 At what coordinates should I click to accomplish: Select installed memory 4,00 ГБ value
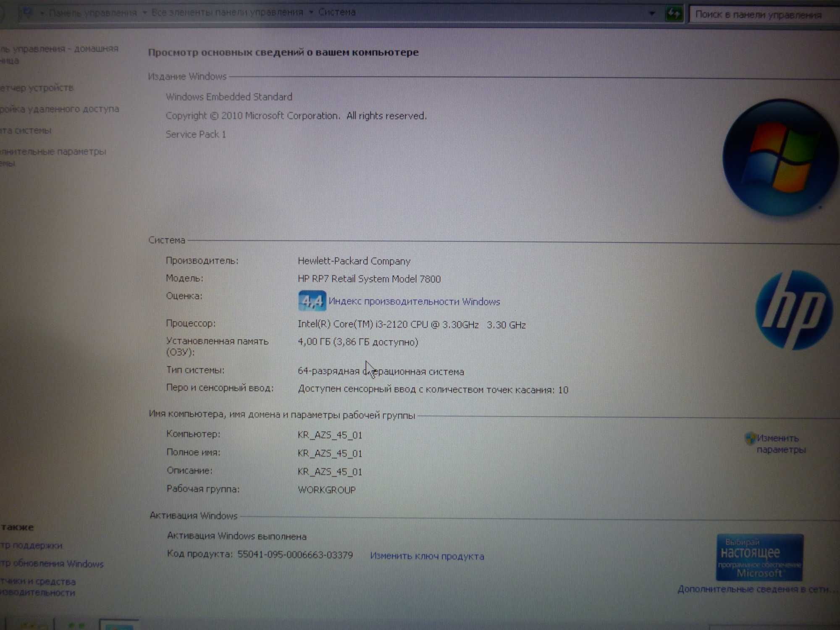[358, 342]
